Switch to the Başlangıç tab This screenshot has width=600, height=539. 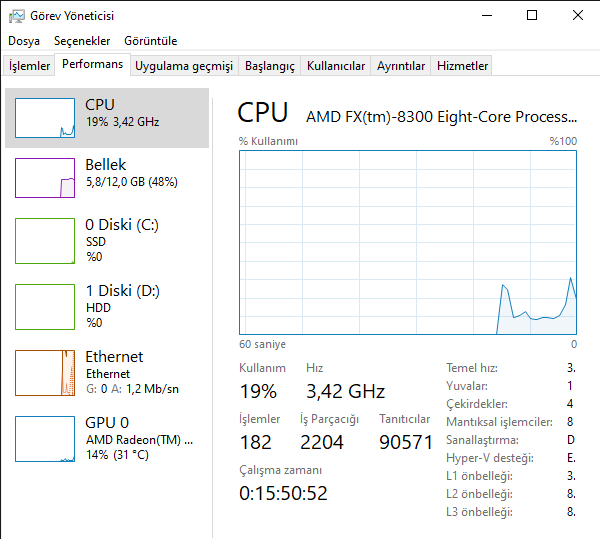tap(270, 66)
